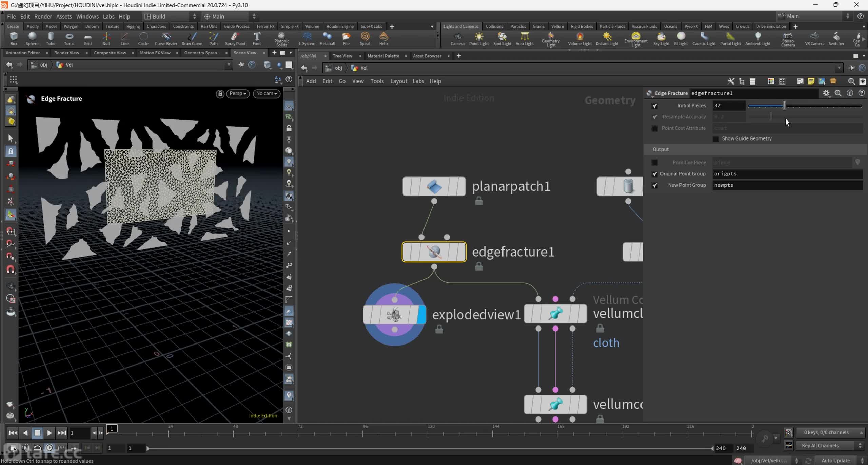Open the L-System shelf tool
Image resolution: width=868 pixels, height=465 pixels.
pyautogui.click(x=307, y=39)
